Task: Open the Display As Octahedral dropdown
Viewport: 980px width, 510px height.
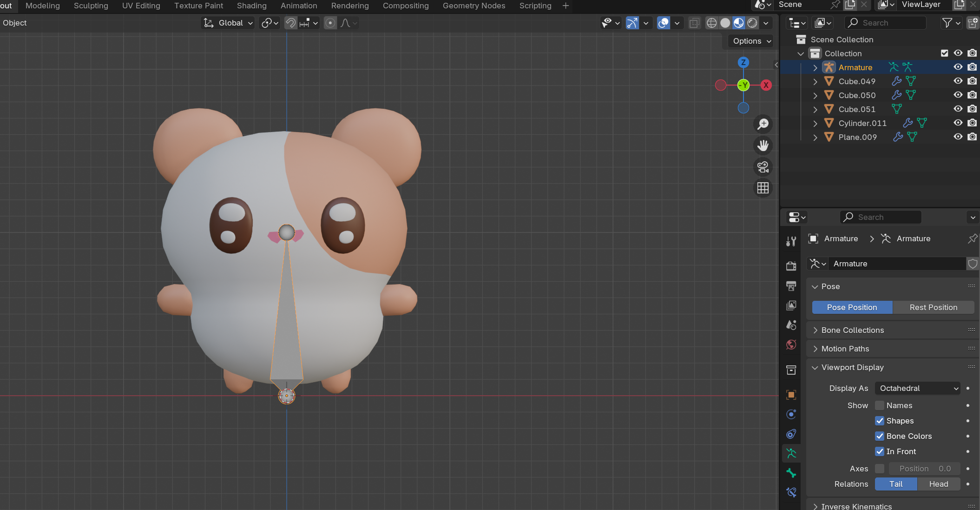Action: pyautogui.click(x=918, y=388)
